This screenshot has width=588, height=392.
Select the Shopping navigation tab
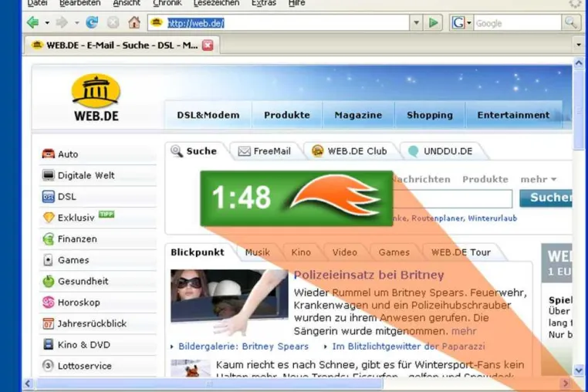click(x=430, y=115)
